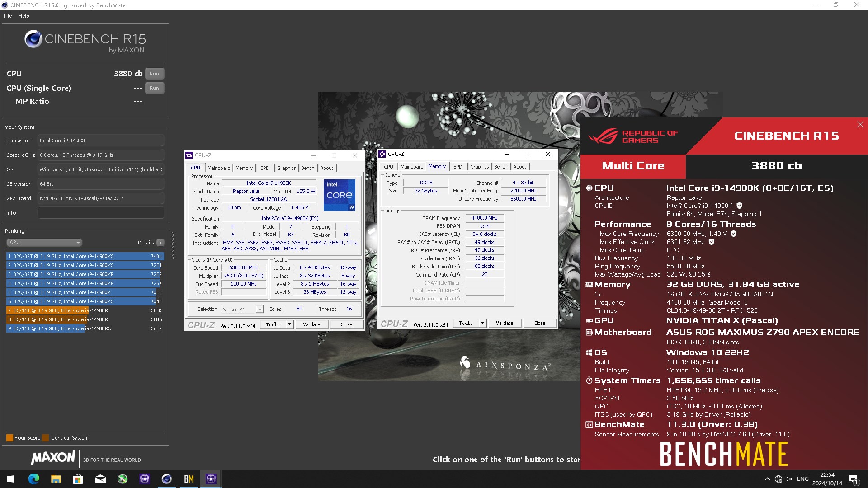Open SPD tab in right CPU-Z window

[x=458, y=167]
